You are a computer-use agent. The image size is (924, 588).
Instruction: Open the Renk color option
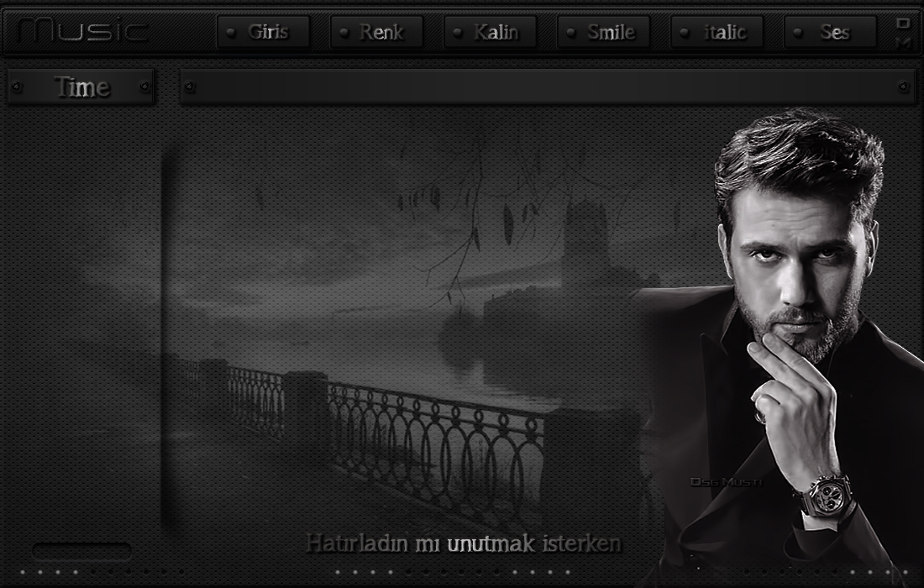376,32
